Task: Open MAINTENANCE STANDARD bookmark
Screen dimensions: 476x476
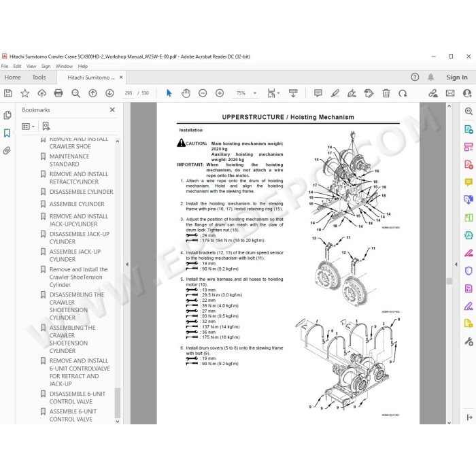Action: click(69, 160)
